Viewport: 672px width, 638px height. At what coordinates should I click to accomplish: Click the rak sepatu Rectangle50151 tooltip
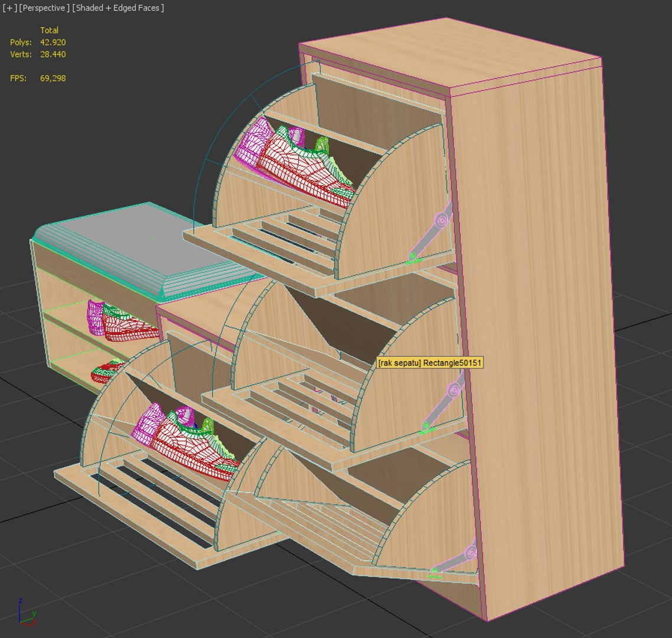pyautogui.click(x=430, y=363)
